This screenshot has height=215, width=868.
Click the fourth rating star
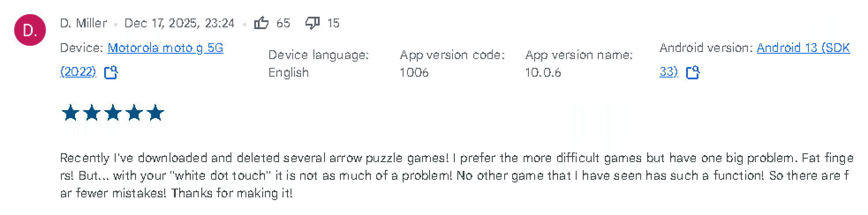pyautogui.click(x=134, y=113)
